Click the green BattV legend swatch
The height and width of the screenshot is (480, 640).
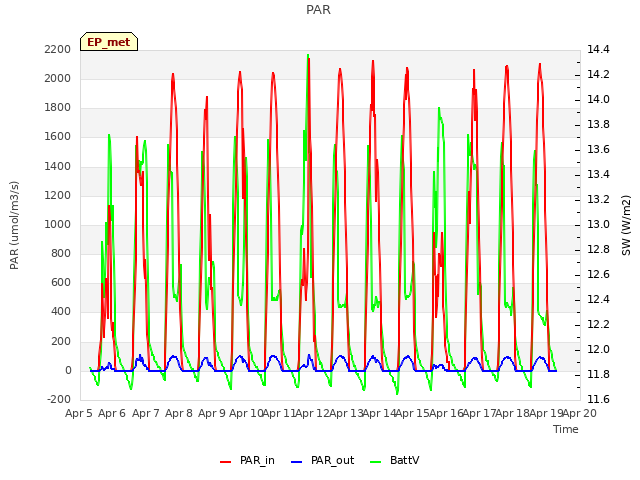coord(375,462)
